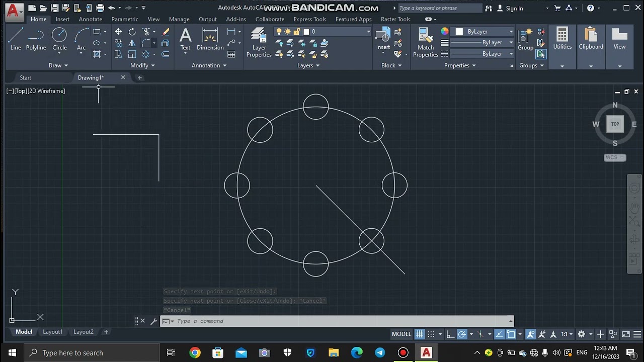This screenshot has width=644, height=362.
Task: Expand the Draw panel dropdown
Action: [x=58, y=65]
